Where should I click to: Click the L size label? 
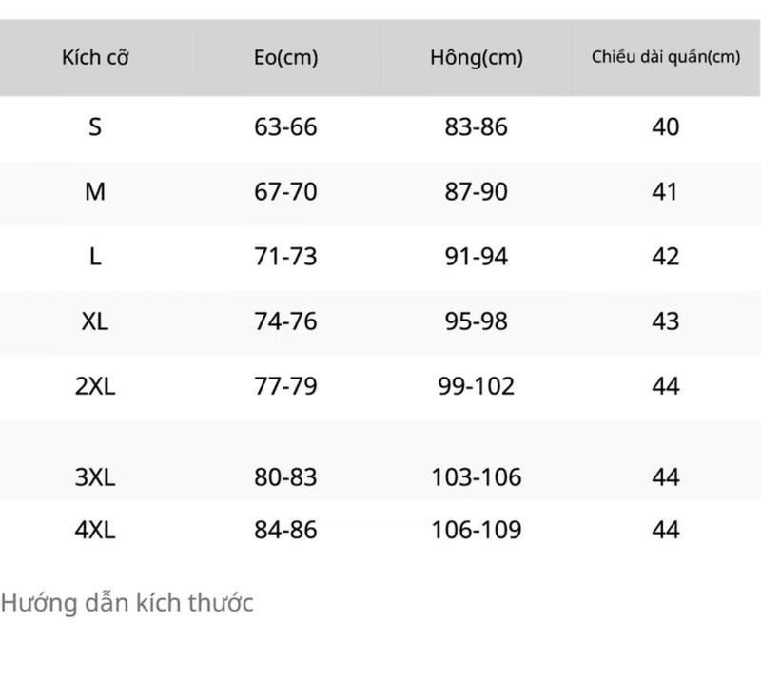[95, 256]
